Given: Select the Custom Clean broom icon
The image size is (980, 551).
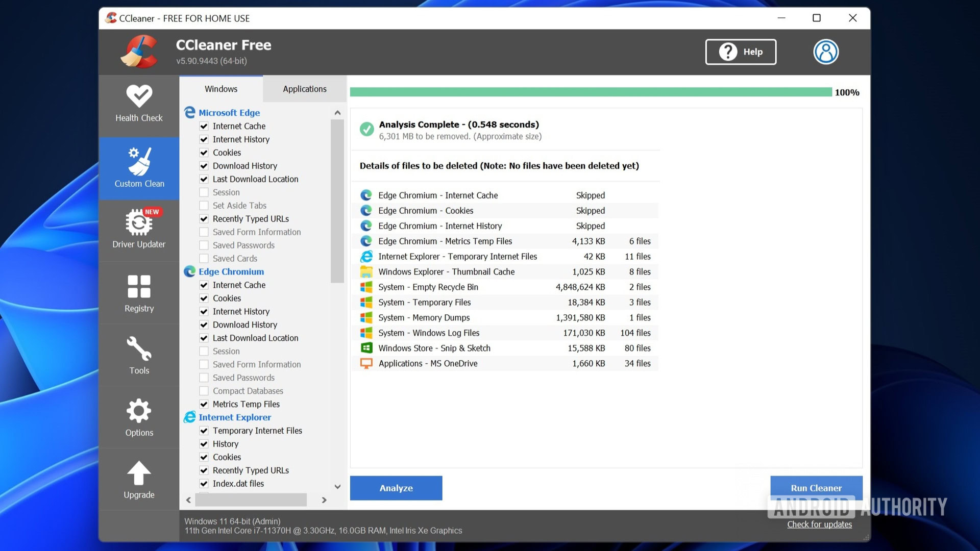Looking at the screenshot, I should coord(139,161).
